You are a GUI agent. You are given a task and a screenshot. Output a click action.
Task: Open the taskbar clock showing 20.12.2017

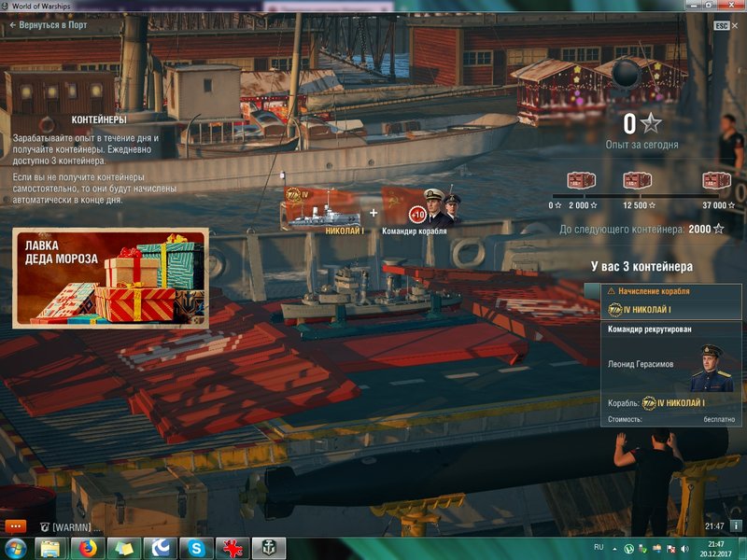pos(715,549)
